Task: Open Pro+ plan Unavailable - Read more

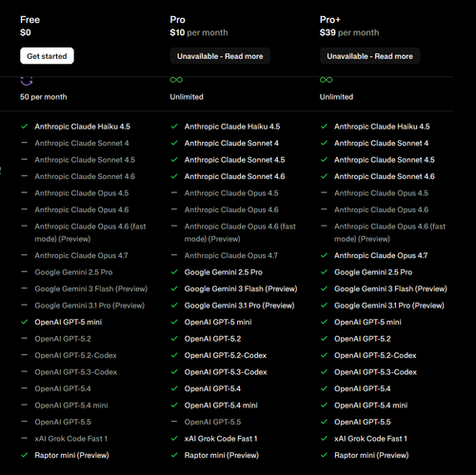Action: (x=369, y=56)
